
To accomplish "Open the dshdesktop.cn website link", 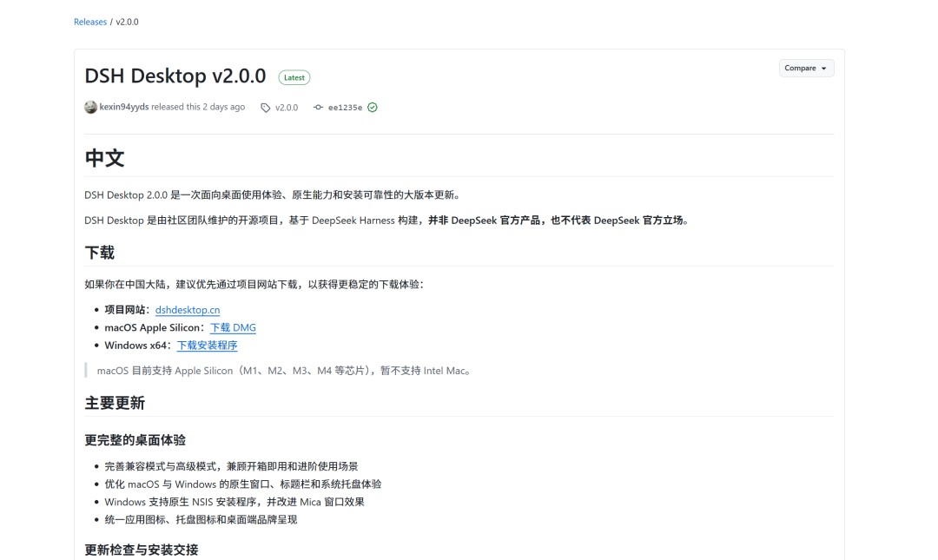I will (x=188, y=310).
